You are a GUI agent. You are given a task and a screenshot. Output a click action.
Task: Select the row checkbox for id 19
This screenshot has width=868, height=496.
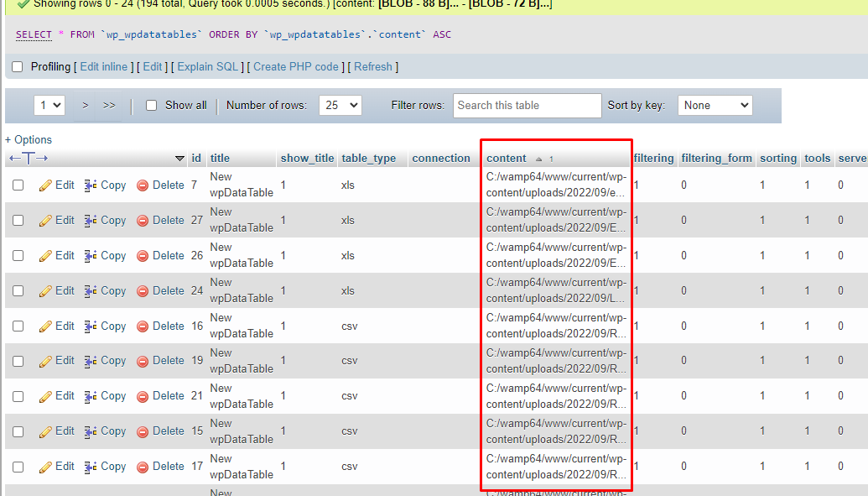point(18,361)
